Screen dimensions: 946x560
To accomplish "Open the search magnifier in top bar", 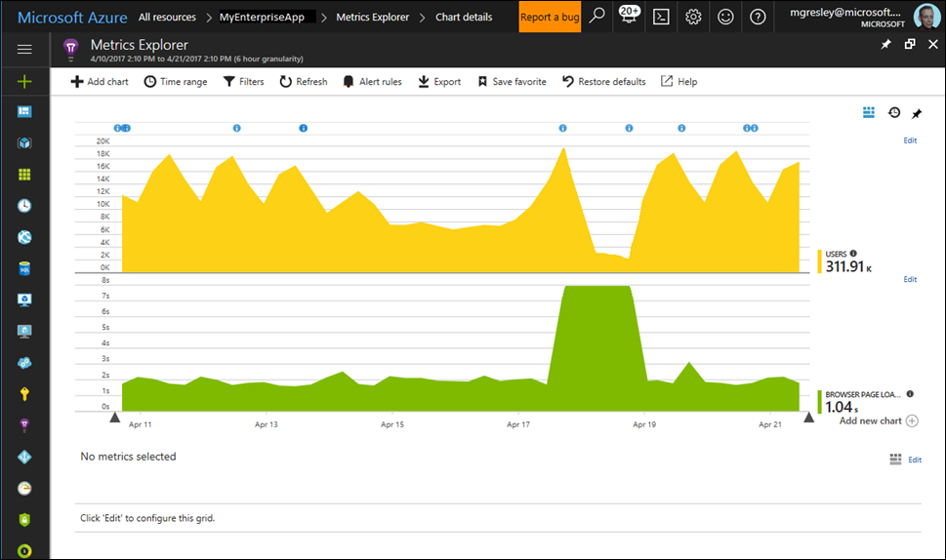I will (596, 16).
